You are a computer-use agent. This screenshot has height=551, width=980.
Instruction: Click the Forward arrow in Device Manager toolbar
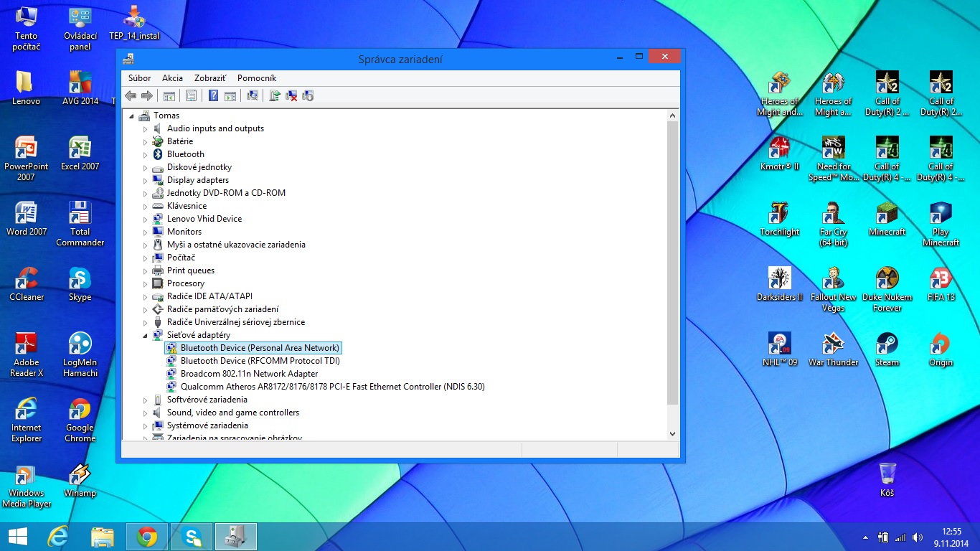pos(146,96)
